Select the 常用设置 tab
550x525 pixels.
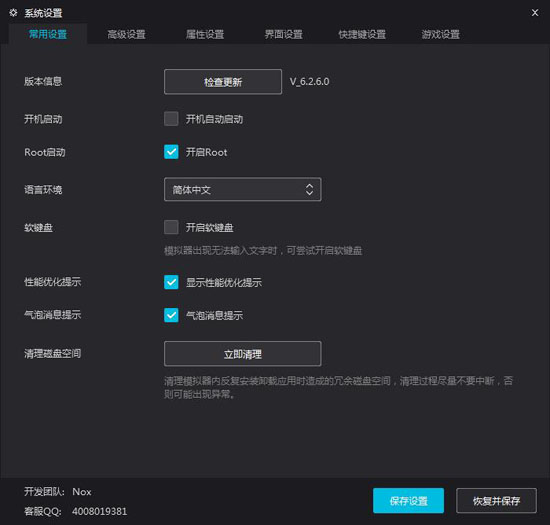(x=48, y=34)
